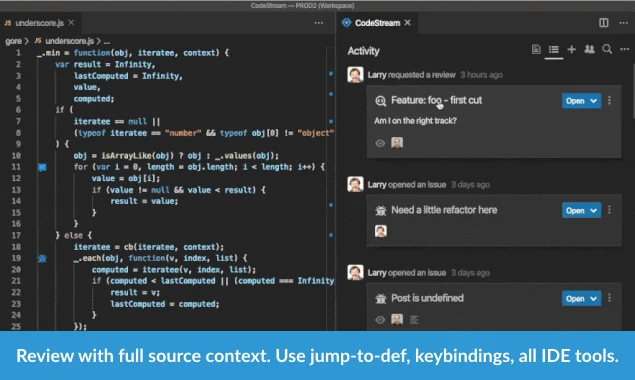This screenshot has height=380, width=635.
Task: Click Larry's avatar beside 'Post is undefined' issue
Action: click(x=355, y=273)
